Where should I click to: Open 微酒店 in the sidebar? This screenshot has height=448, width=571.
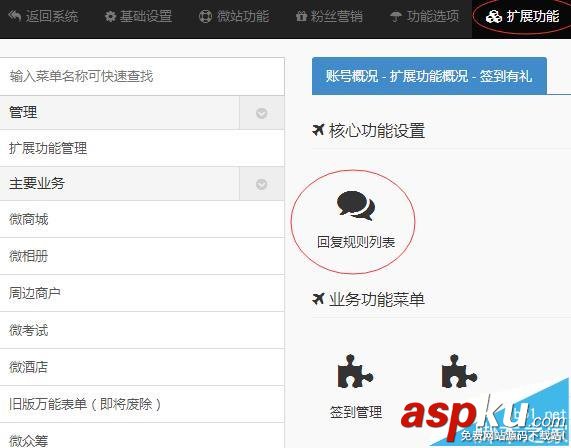click(142, 367)
